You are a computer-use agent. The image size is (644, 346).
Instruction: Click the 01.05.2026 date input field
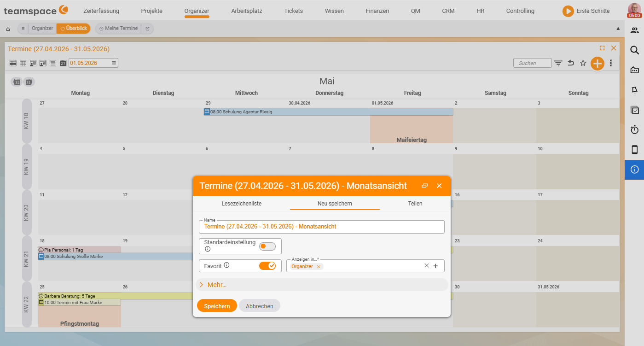tap(93, 63)
